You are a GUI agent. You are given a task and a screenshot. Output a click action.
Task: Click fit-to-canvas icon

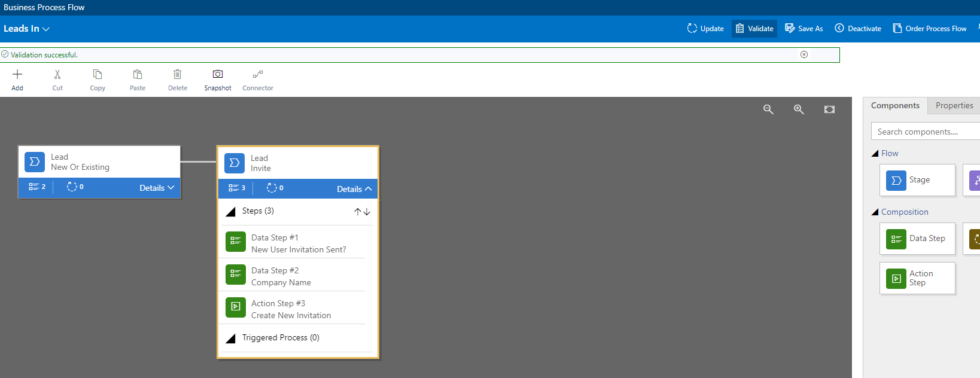(829, 109)
